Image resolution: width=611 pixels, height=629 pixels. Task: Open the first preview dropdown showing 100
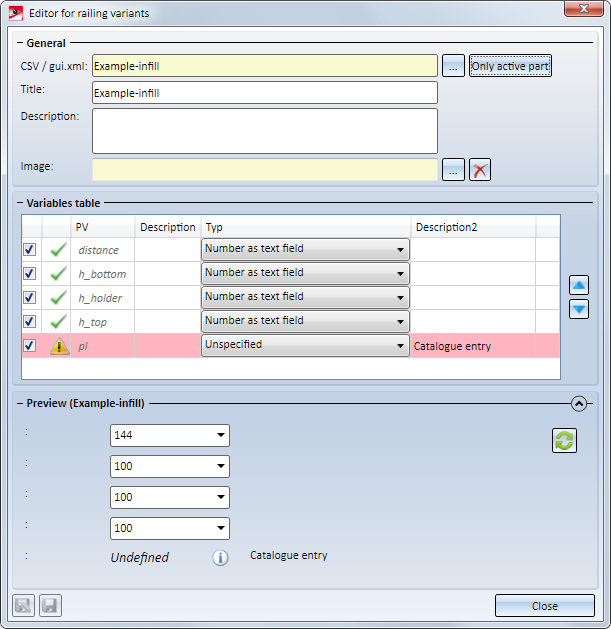pos(170,466)
